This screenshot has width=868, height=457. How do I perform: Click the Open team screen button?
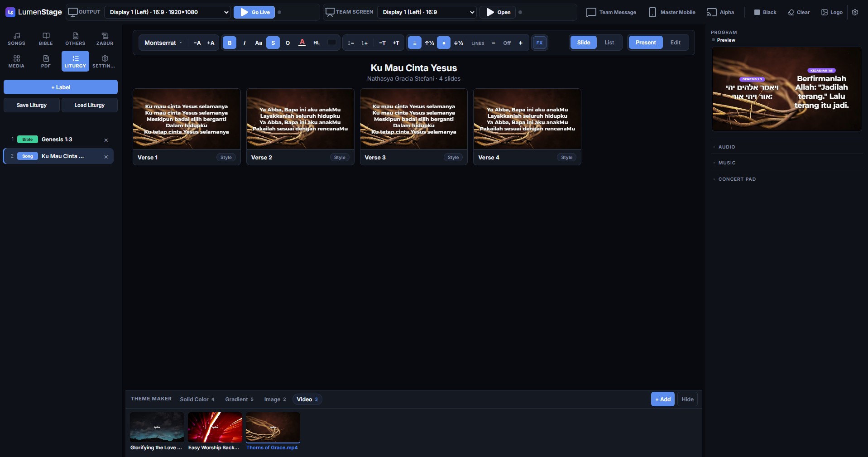pos(498,12)
